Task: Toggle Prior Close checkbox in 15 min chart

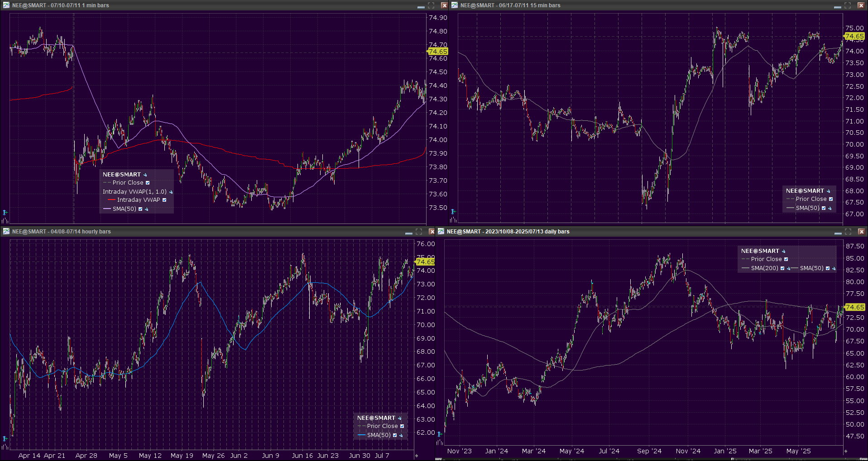Action: click(831, 199)
